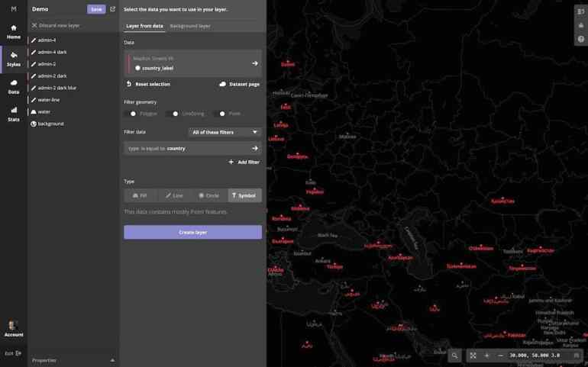Open the Styles section in the sidebar
Image resolution: width=588 pixels, height=367 pixels.
coord(14,60)
